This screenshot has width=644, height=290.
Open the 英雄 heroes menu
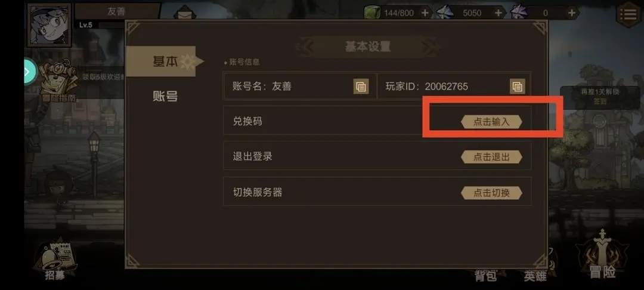(535, 275)
